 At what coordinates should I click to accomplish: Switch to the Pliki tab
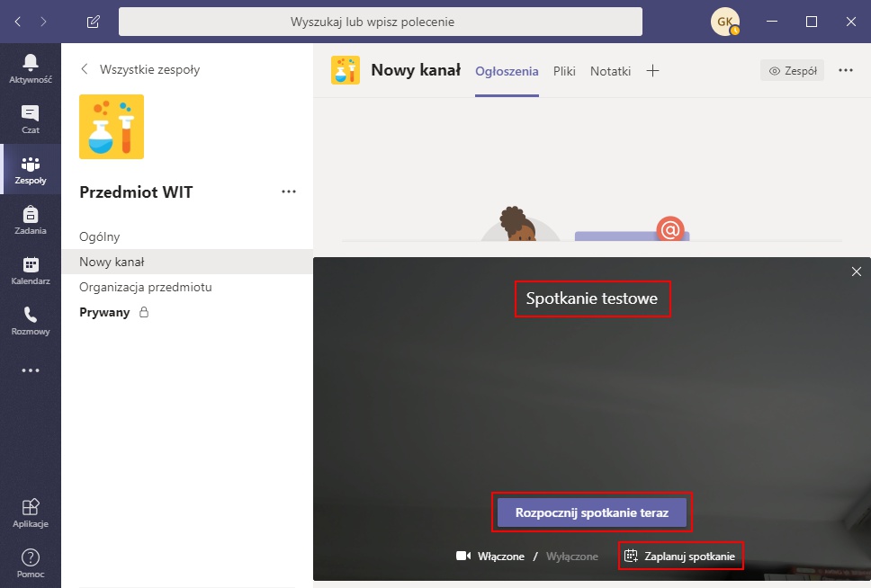564,71
